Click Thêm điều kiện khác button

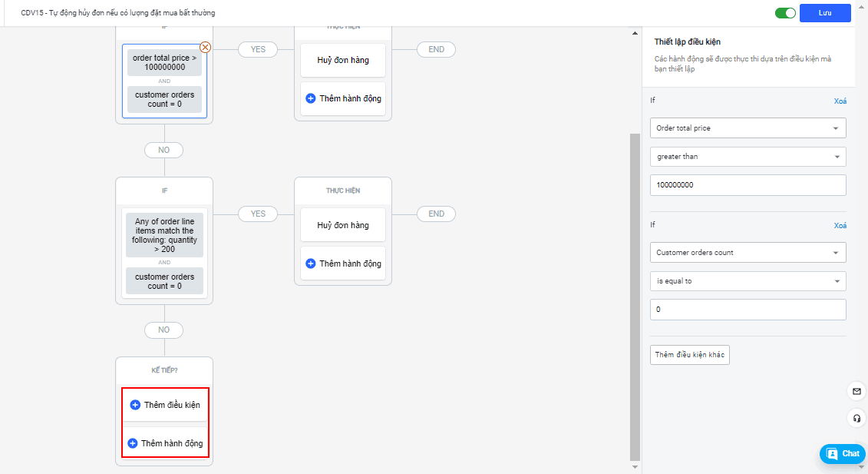[x=689, y=355]
